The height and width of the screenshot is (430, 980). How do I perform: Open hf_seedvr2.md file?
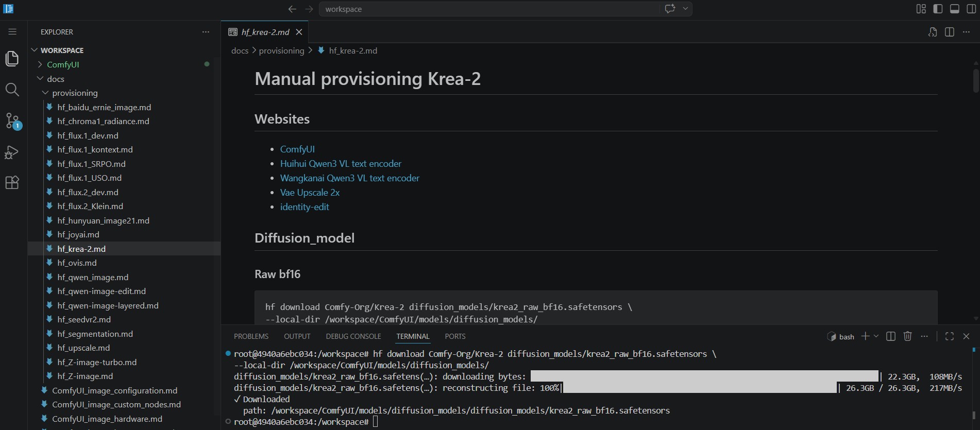84,319
